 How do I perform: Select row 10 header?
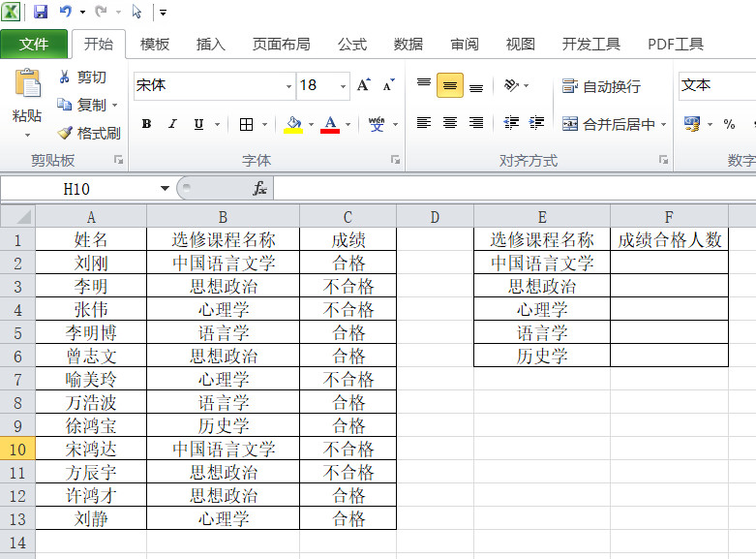(17, 449)
